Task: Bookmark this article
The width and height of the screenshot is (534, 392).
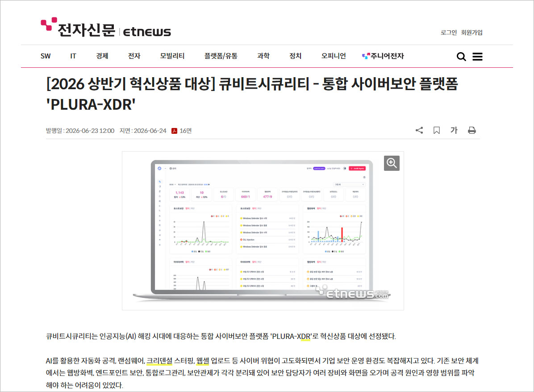Action: (x=437, y=130)
